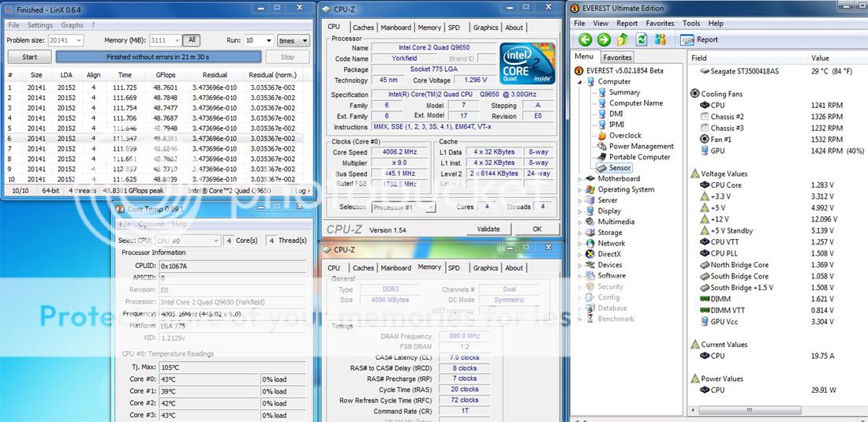Viewport: 868px width, 422px height.
Task: Select Sensor item in EVEREST tree
Action: point(619,167)
